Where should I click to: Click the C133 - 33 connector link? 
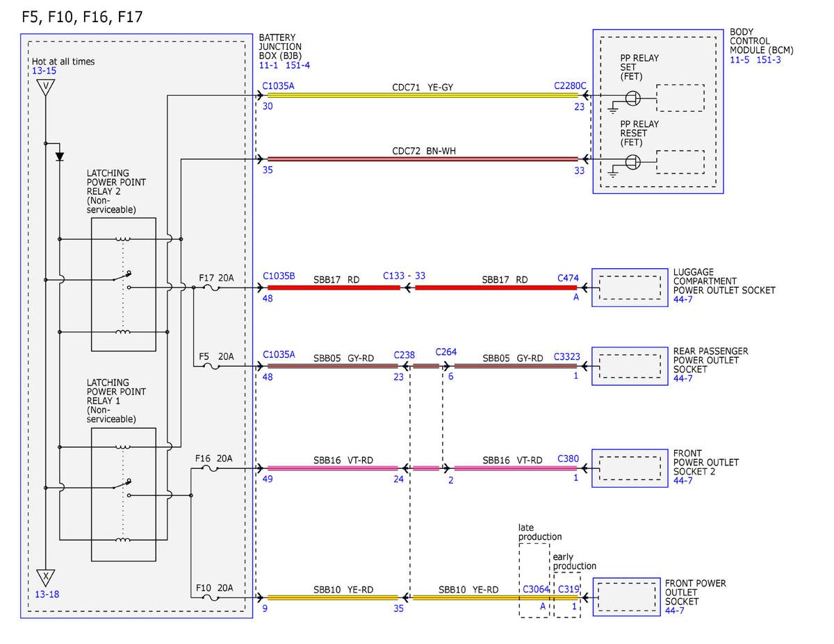point(404,276)
